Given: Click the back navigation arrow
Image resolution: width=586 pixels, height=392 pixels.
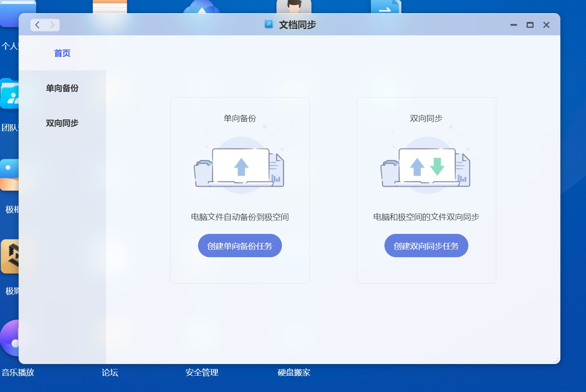Looking at the screenshot, I should (37, 24).
